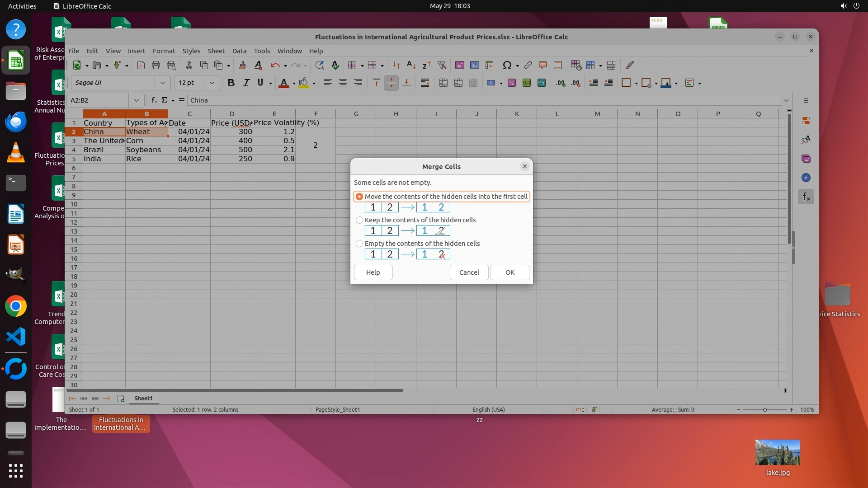The height and width of the screenshot is (488, 868).
Task: Open the Format menu
Action: click(x=164, y=51)
